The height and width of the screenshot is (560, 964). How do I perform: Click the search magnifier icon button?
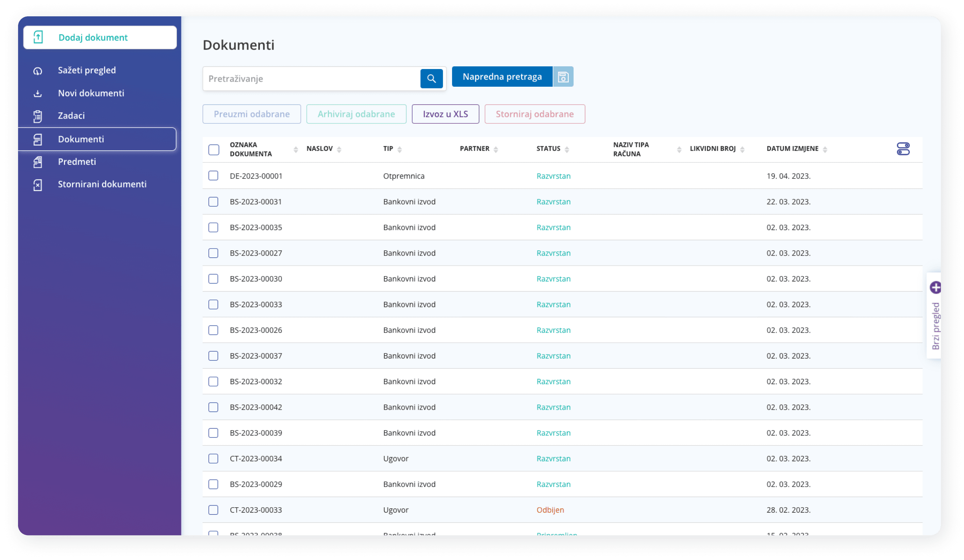click(x=431, y=79)
